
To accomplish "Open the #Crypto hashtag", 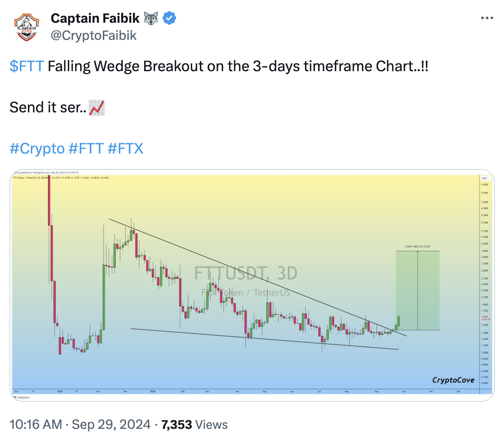I will click(36, 148).
